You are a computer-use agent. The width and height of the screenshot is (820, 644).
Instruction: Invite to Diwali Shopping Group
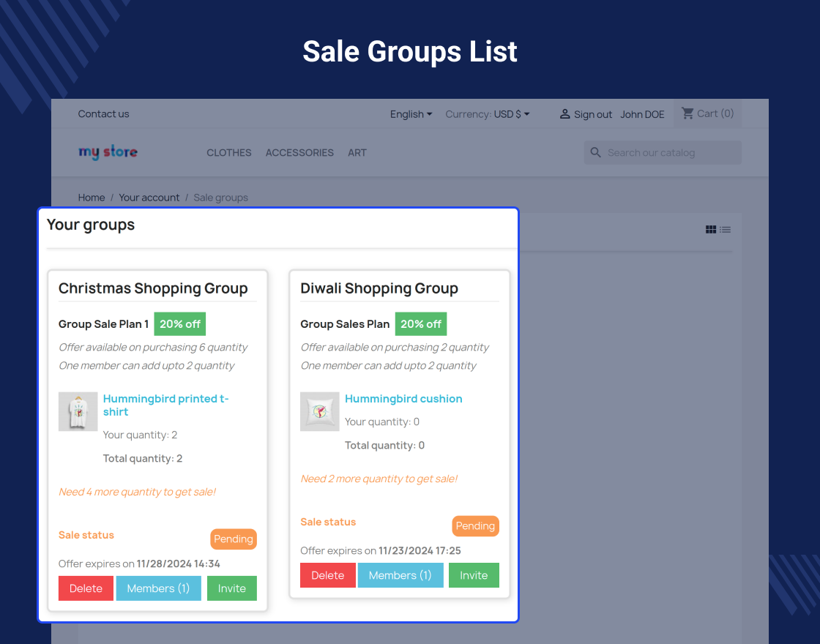[474, 575]
